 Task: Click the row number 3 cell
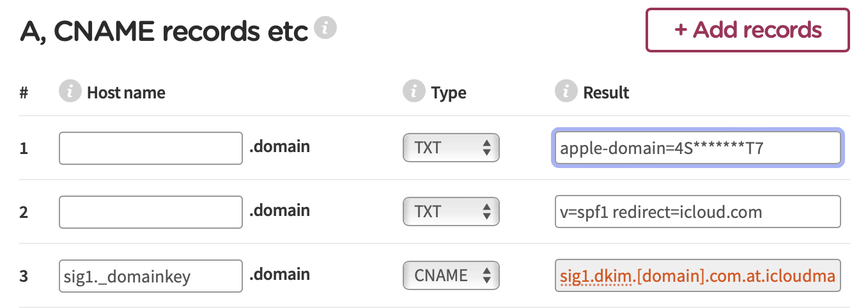[24, 276]
